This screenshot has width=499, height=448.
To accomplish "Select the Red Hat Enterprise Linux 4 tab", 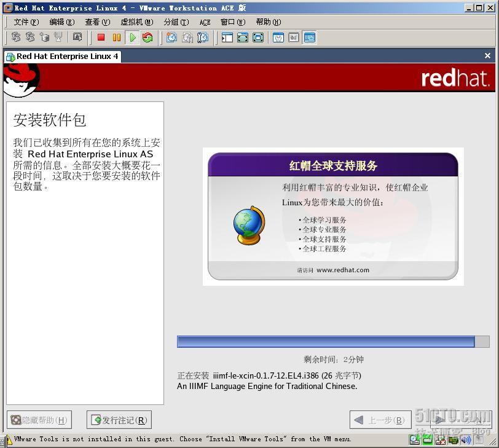I will (63, 57).
